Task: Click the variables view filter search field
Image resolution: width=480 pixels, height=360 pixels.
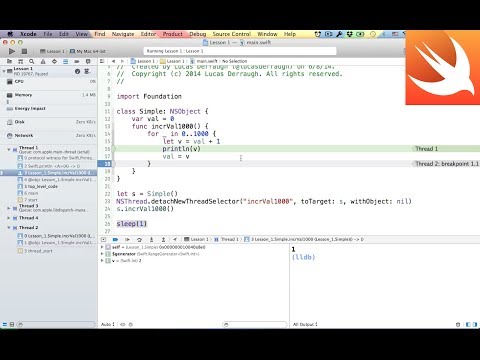Action: [254, 324]
